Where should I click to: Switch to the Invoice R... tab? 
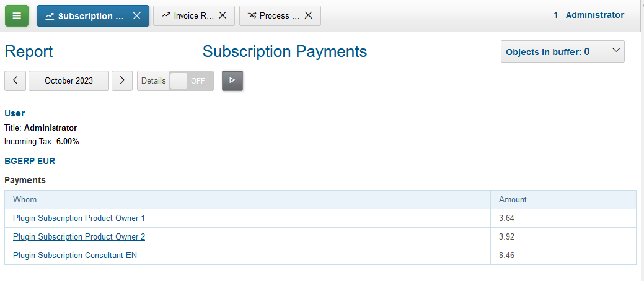[193, 16]
